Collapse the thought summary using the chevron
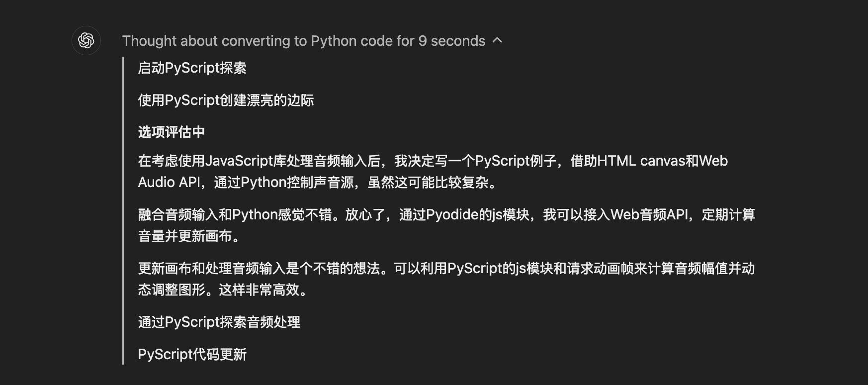The image size is (868, 385). (x=497, y=40)
